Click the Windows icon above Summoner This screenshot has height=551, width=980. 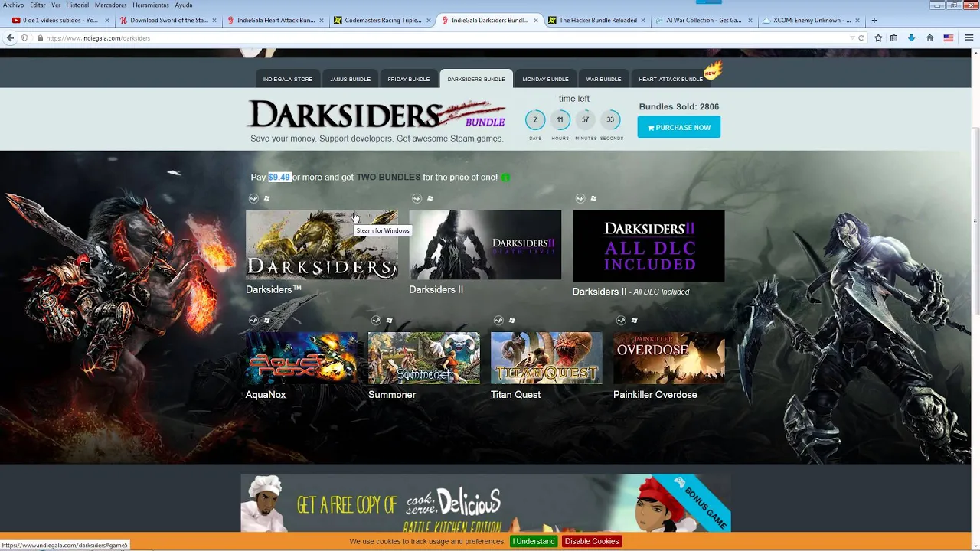(x=389, y=320)
